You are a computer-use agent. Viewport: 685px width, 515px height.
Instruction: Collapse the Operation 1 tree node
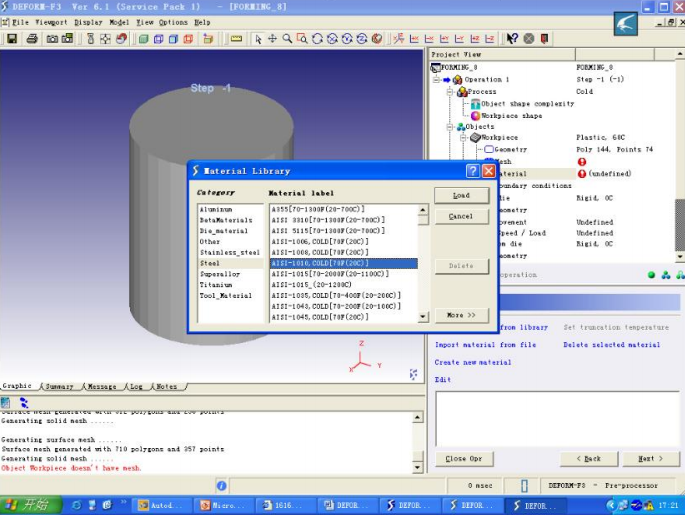pos(436,79)
